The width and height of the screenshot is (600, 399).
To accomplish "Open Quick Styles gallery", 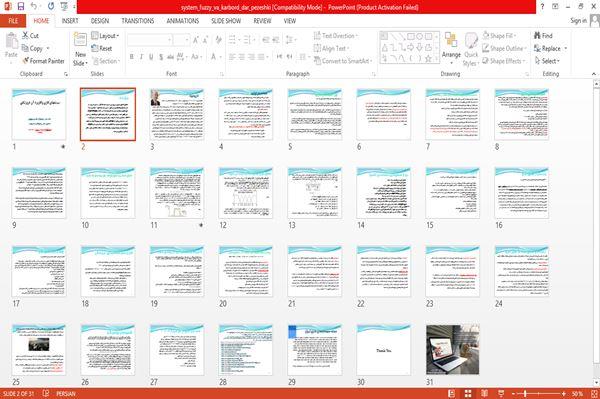I will pyautogui.click(x=471, y=49).
